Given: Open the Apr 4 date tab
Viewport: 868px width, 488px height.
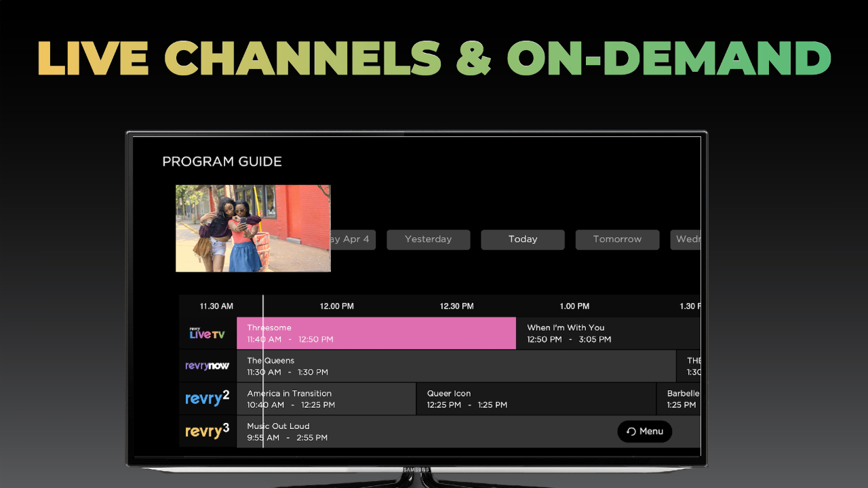Looking at the screenshot, I should tap(354, 239).
